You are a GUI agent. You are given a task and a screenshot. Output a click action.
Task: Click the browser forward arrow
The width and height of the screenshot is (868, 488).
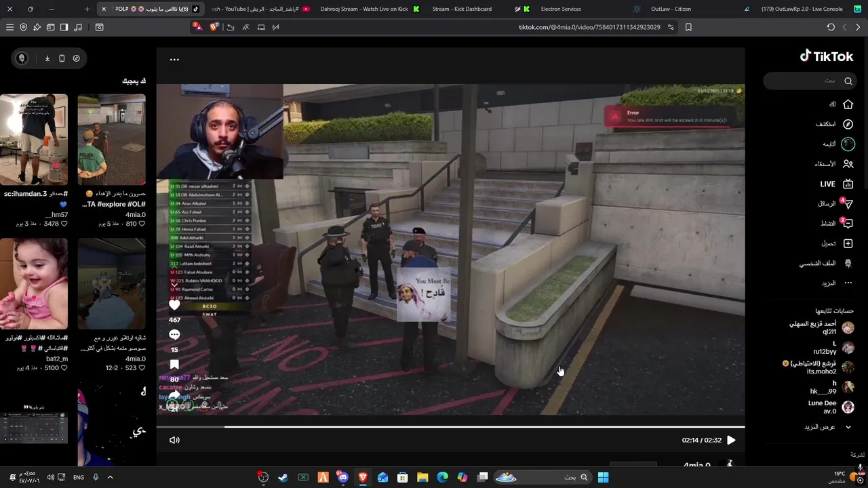click(x=858, y=27)
